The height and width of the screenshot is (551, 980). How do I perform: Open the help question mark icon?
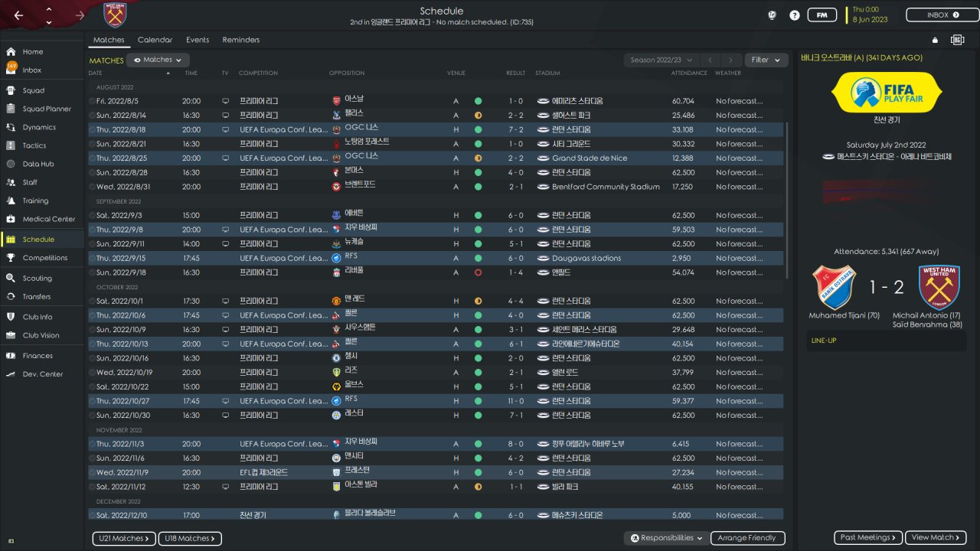pyautogui.click(x=795, y=15)
